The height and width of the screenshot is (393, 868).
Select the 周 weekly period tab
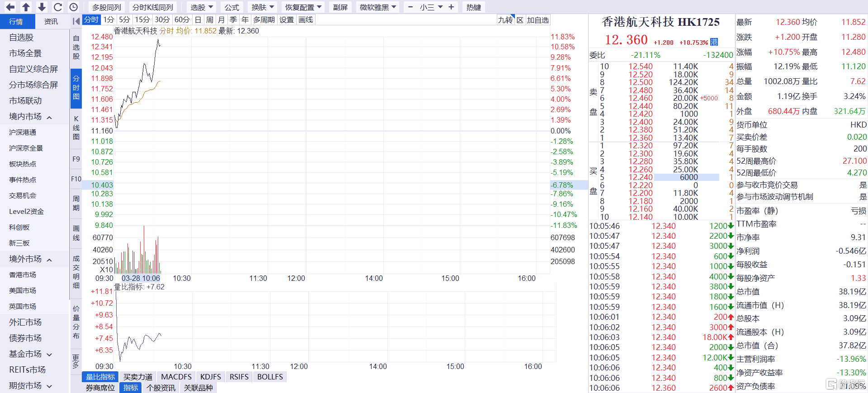(210, 19)
